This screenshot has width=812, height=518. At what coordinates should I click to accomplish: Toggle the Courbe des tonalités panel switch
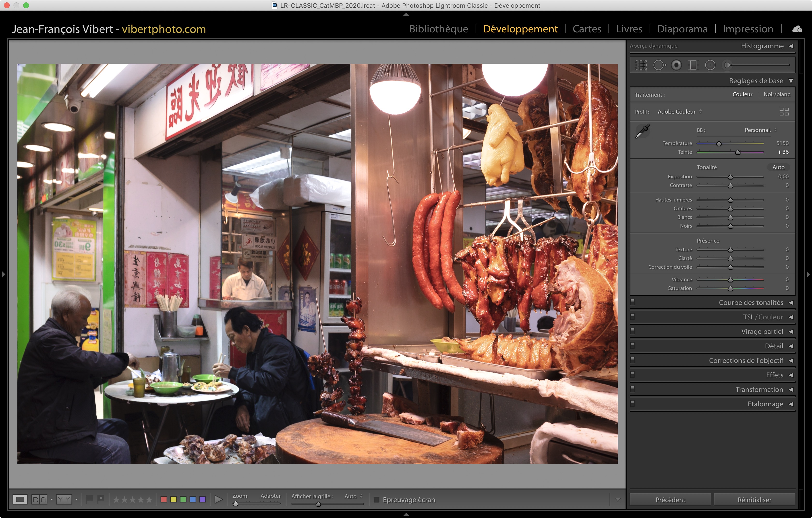click(633, 302)
